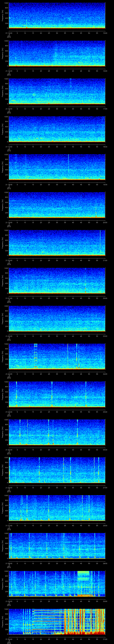Image resolution: width=114 pixels, height=644 pixels.
Task: Click the 30 second tick under 21:16:00 panel
Action: coord(57,109)
